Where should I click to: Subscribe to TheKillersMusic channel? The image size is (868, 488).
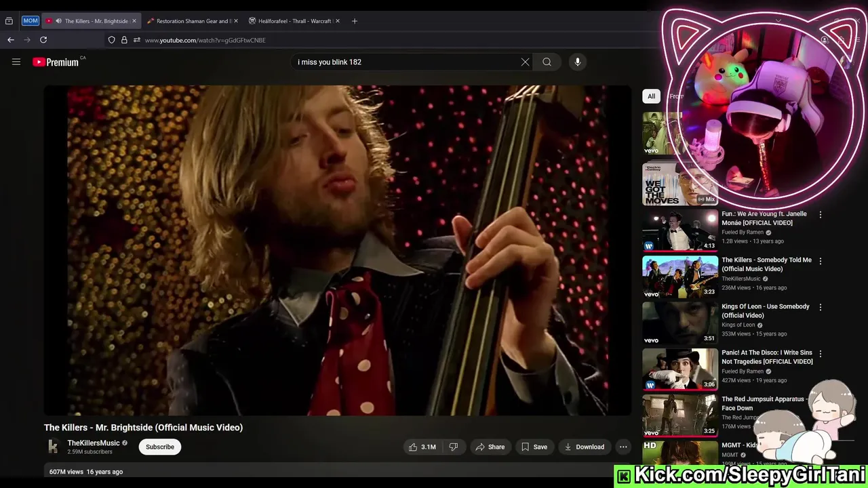click(x=160, y=447)
